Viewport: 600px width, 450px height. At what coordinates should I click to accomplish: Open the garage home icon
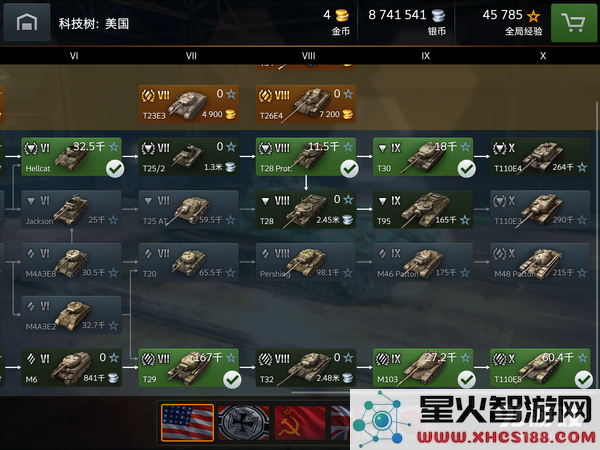27,22
